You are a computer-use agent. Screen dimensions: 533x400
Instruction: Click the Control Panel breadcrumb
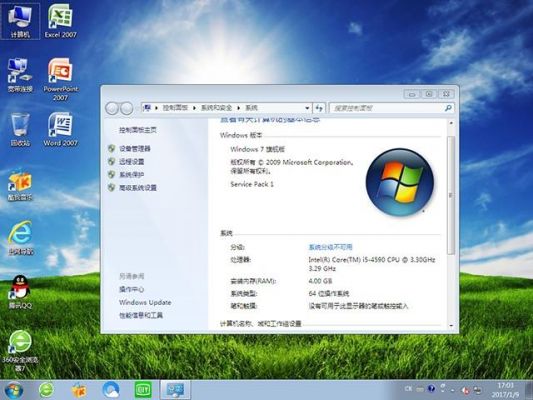(175, 108)
